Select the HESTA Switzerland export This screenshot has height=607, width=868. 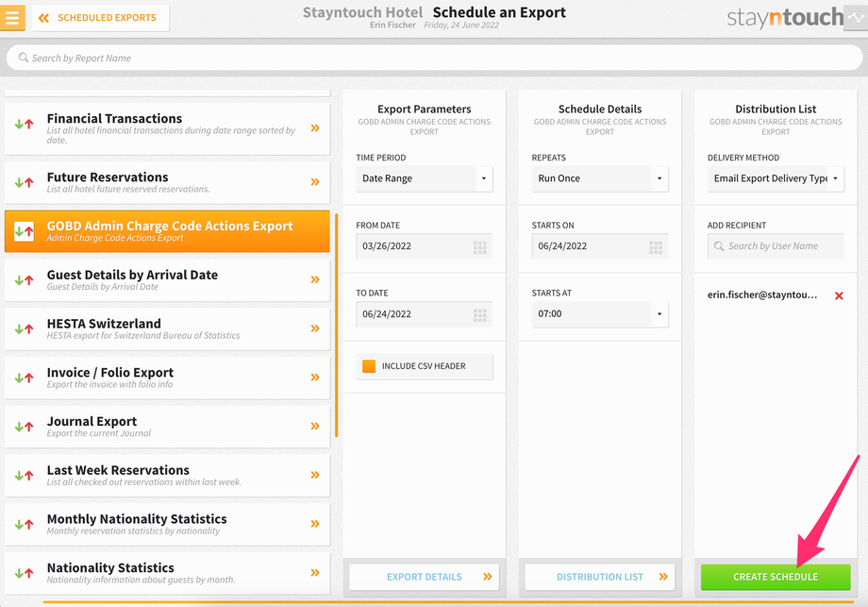pyautogui.click(x=167, y=329)
